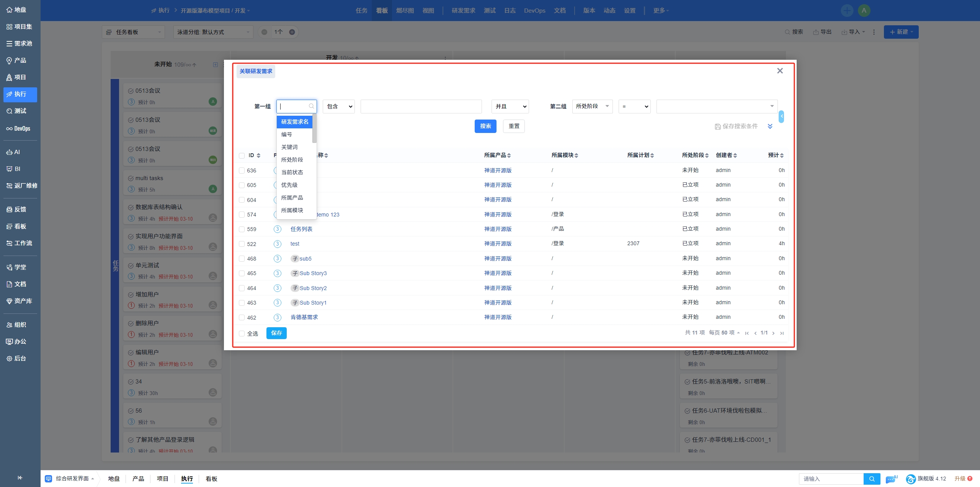The image size is (980, 487).
Task: Check the row 522 checkbox
Action: pyautogui.click(x=242, y=244)
